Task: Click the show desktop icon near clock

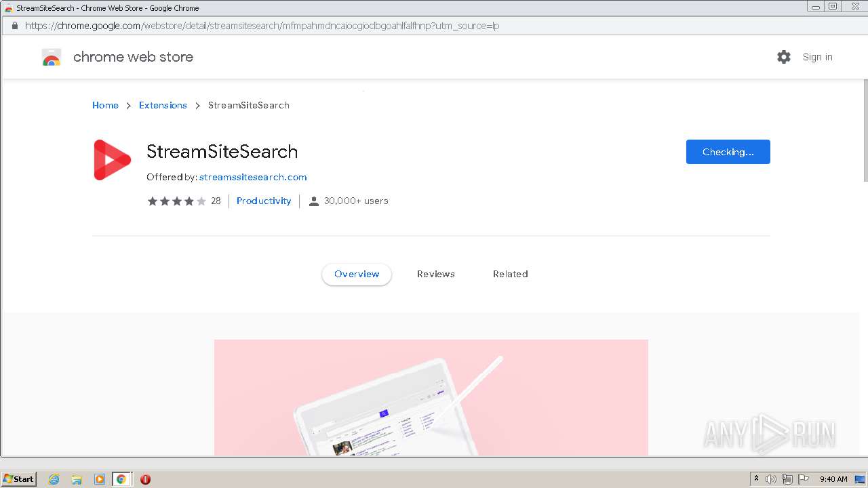Action: click(861, 479)
